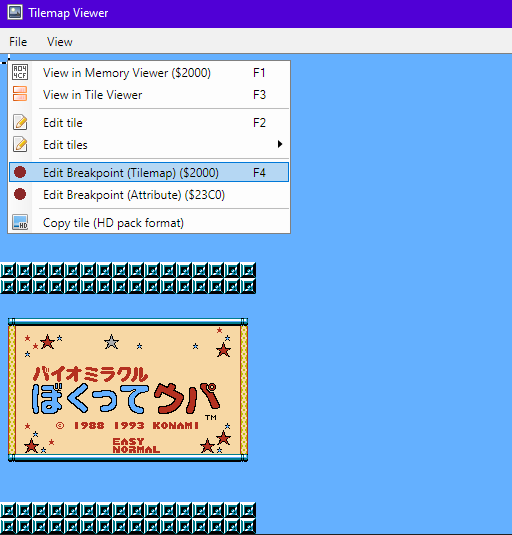Screen dimensions: 512x535
Task: Click the Konami title screen in tilemap
Action: 128,390
